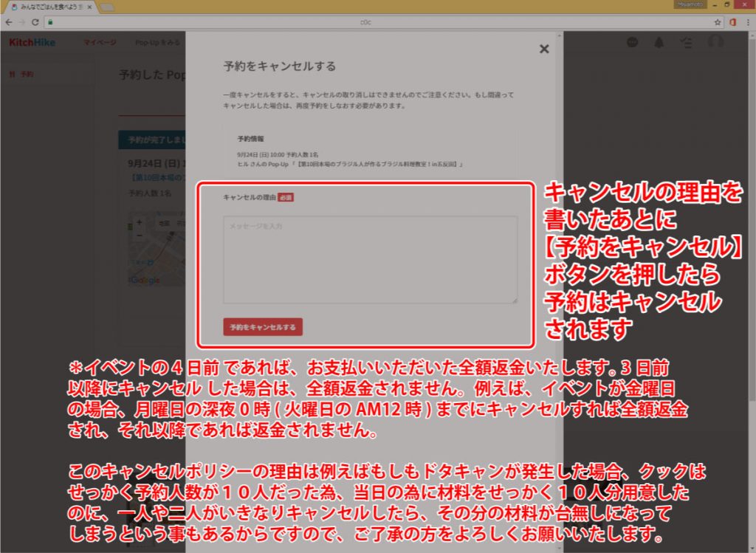Screen dimensions: 756x553
Task: Click the 9月24日 (日) 10:00 予約人数 1名 line in the dialog
Action: coord(278,155)
